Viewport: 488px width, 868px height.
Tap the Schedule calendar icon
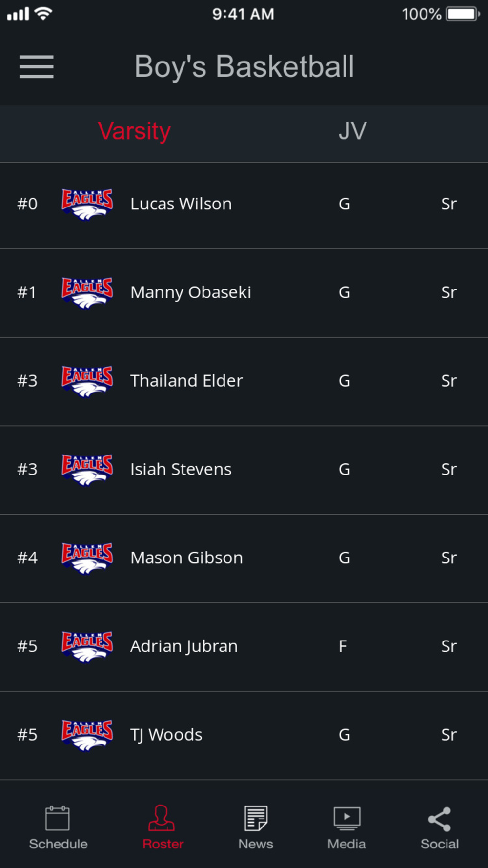coord(58,818)
